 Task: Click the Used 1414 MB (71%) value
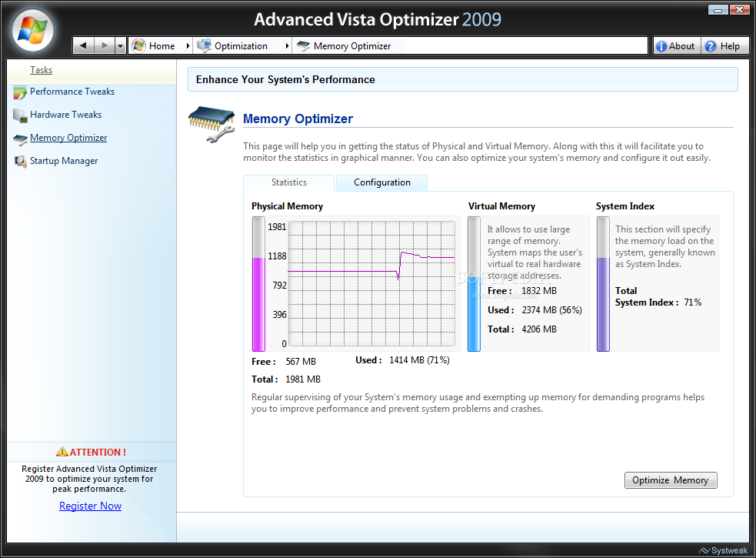419,360
